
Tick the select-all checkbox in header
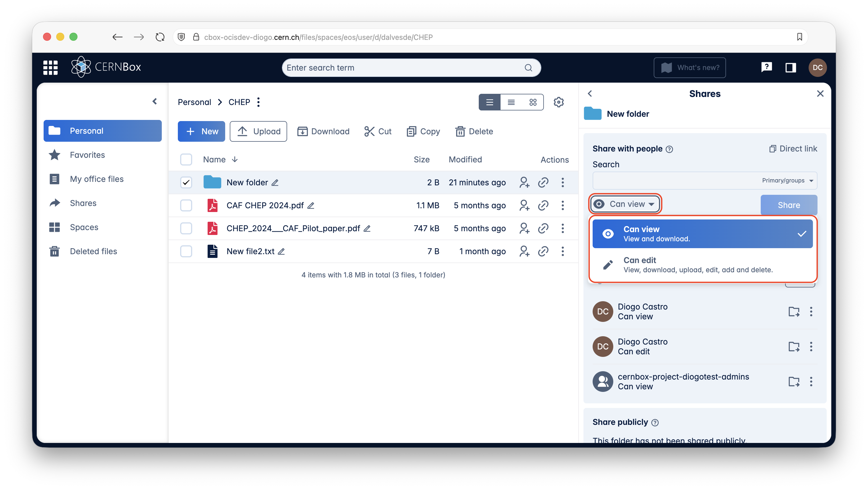[186, 160]
